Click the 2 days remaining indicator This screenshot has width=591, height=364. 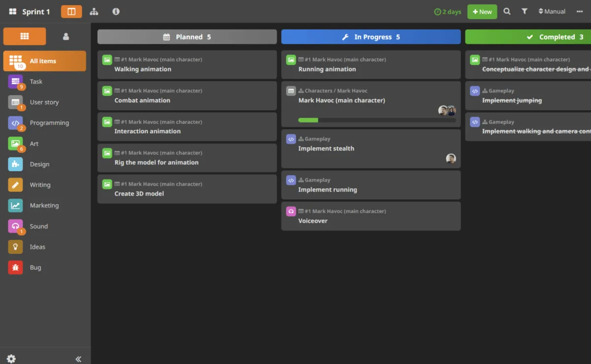(x=447, y=12)
